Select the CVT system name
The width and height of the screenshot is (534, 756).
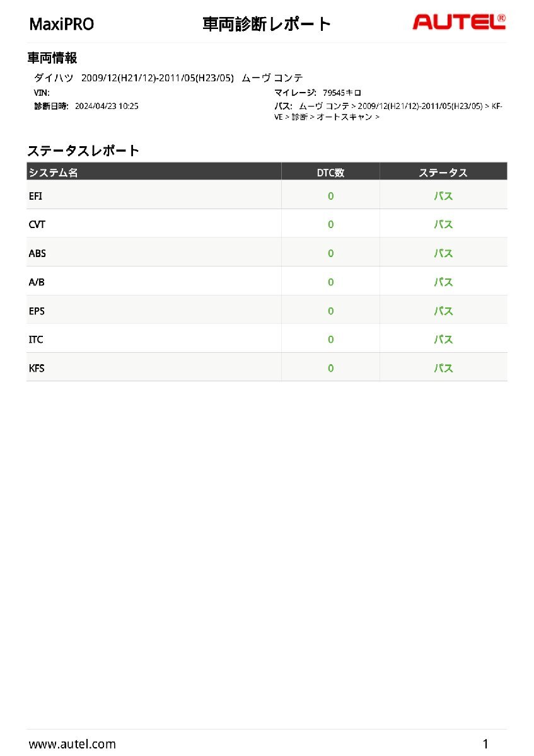click(37, 224)
